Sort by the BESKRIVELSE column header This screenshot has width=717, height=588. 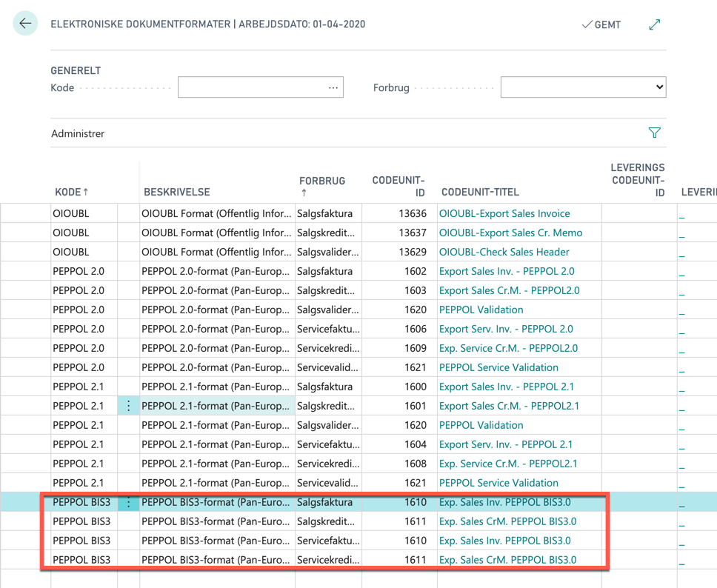(177, 192)
